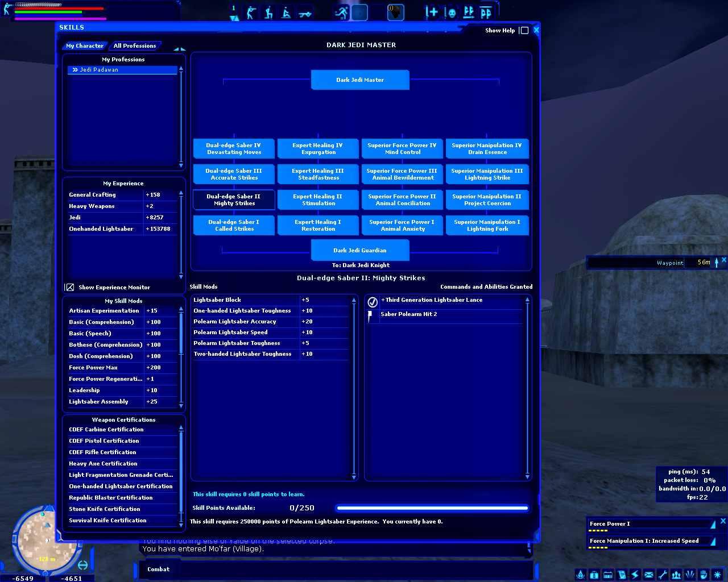Select the sitting posture icon
The image size is (728, 582).
point(286,12)
